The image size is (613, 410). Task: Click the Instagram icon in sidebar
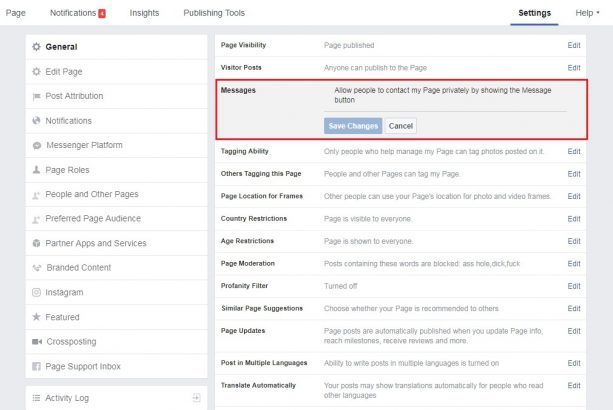pyautogui.click(x=37, y=292)
